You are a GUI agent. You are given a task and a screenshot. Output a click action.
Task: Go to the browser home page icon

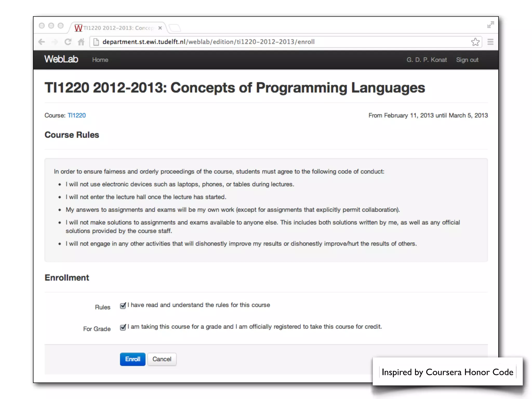(x=81, y=42)
